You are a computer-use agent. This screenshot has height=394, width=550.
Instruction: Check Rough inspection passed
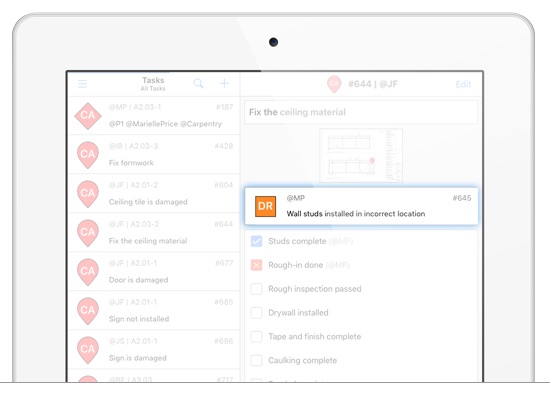[x=256, y=289]
